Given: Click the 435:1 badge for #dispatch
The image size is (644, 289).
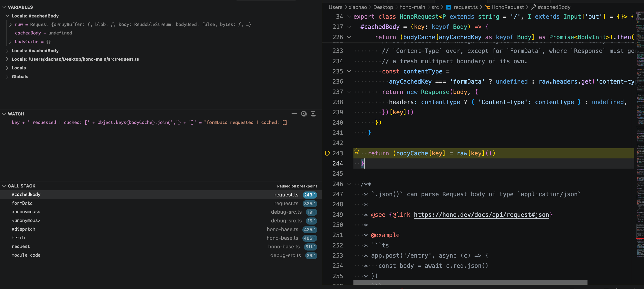Looking at the screenshot, I should (x=309, y=229).
